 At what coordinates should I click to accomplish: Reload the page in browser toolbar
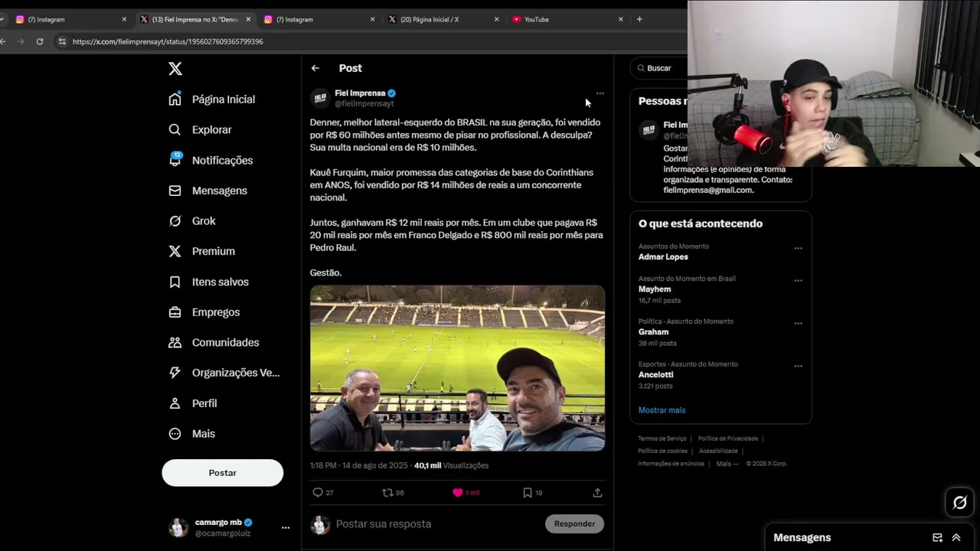click(40, 41)
